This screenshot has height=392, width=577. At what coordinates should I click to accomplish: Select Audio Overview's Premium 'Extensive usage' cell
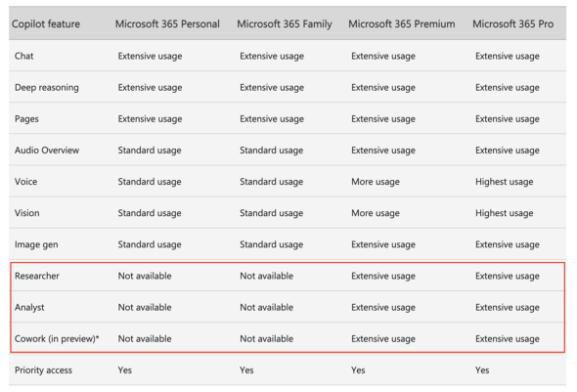coord(383,150)
